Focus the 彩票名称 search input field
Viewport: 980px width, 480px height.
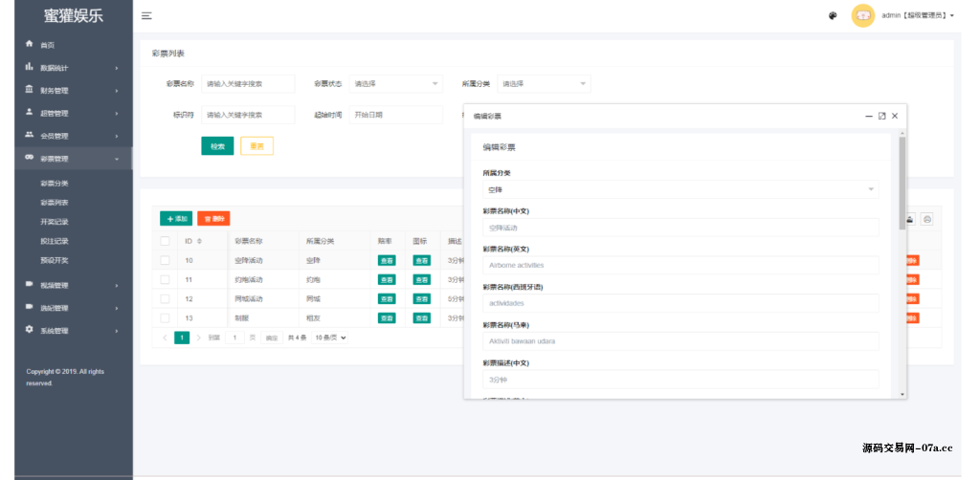click(248, 83)
